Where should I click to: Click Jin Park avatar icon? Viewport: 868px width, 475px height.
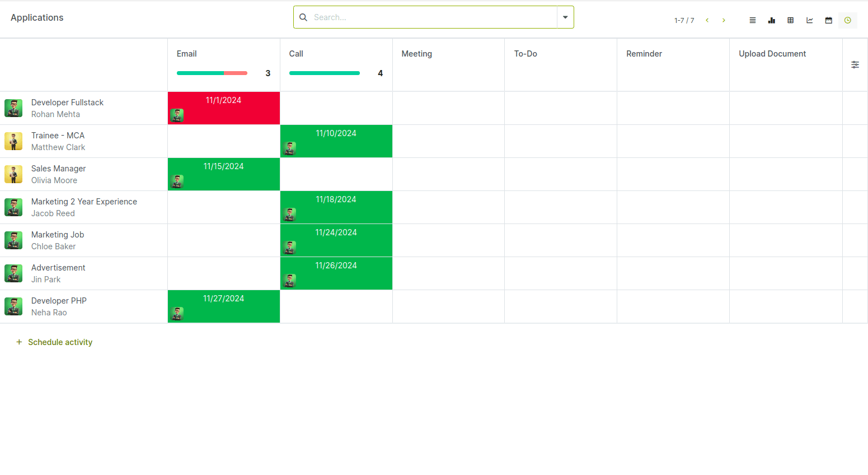pos(13,273)
